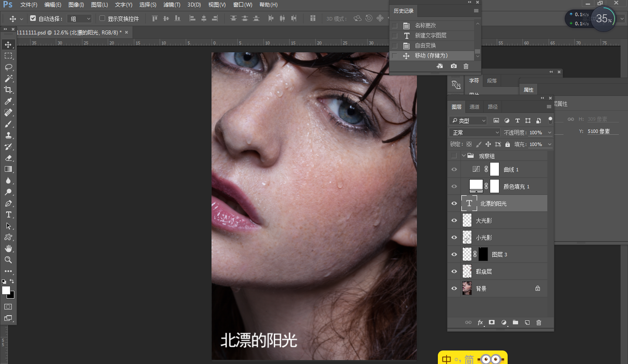This screenshot has width=628, height=364.
Task: Hide the 图层 3 layer
Action: pyautogui.click(x=454, y=255)
